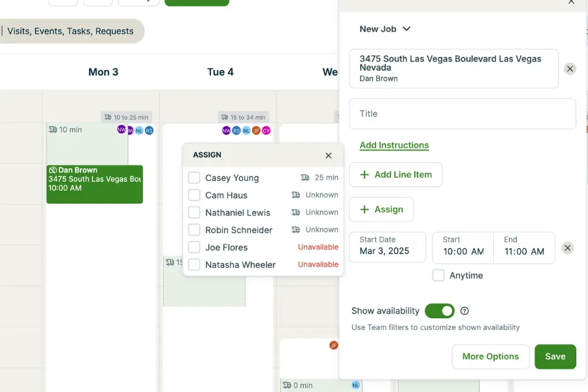Click the NW avatar in Monday column

[121, 129]
